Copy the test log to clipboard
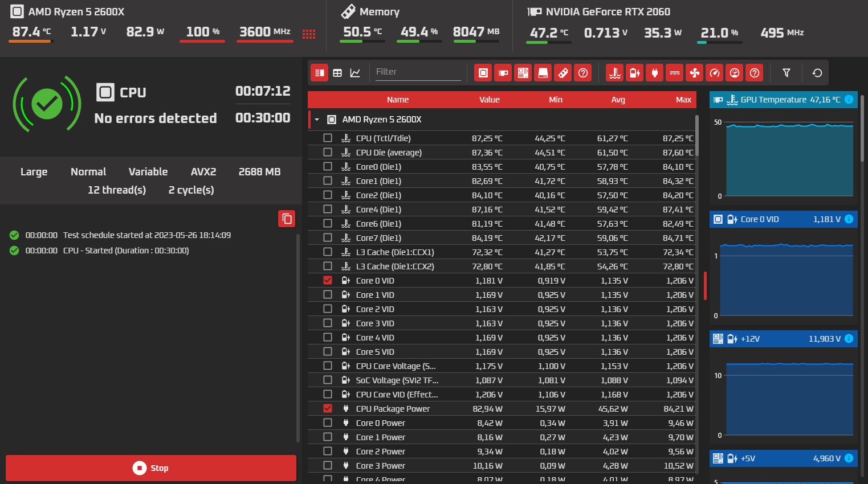868x484 pixels. pos(287,219)
